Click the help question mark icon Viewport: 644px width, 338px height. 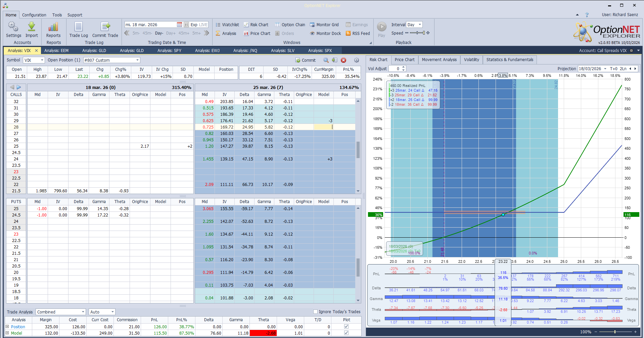click(587, 15)
